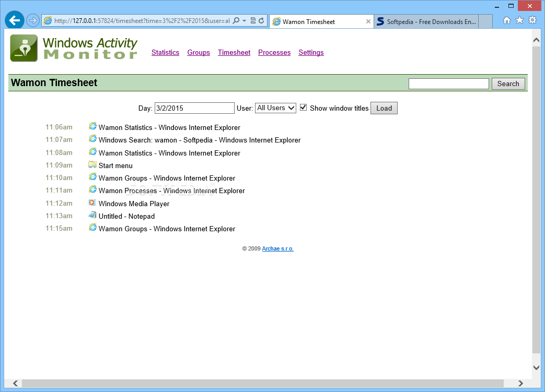
Task: Click the Search button
Action: click(508, 84)
